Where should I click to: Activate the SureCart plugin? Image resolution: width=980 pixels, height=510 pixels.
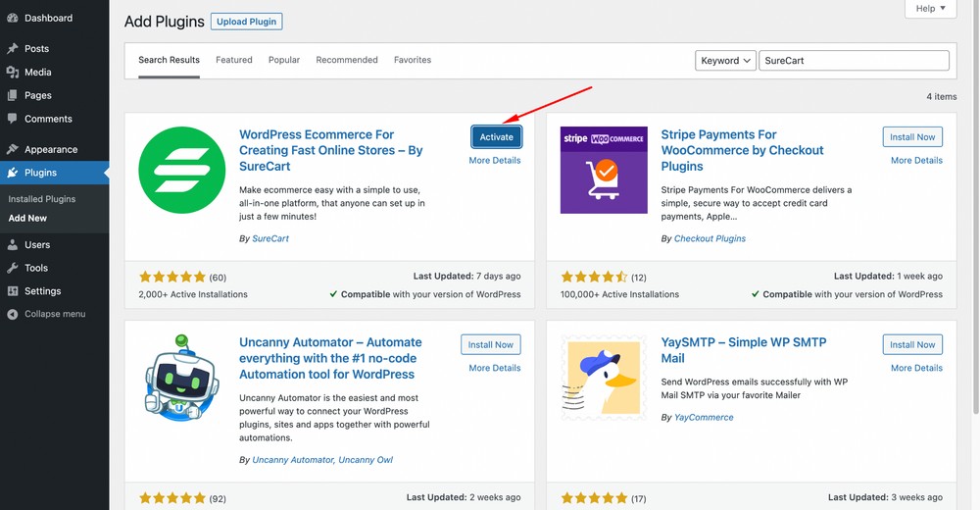pos(496,137)
